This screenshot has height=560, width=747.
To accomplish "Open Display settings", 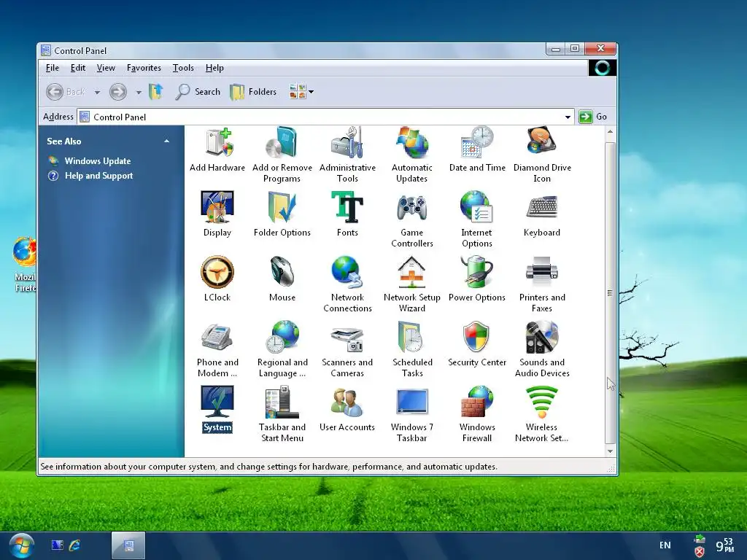I will (x=217, y=214).
